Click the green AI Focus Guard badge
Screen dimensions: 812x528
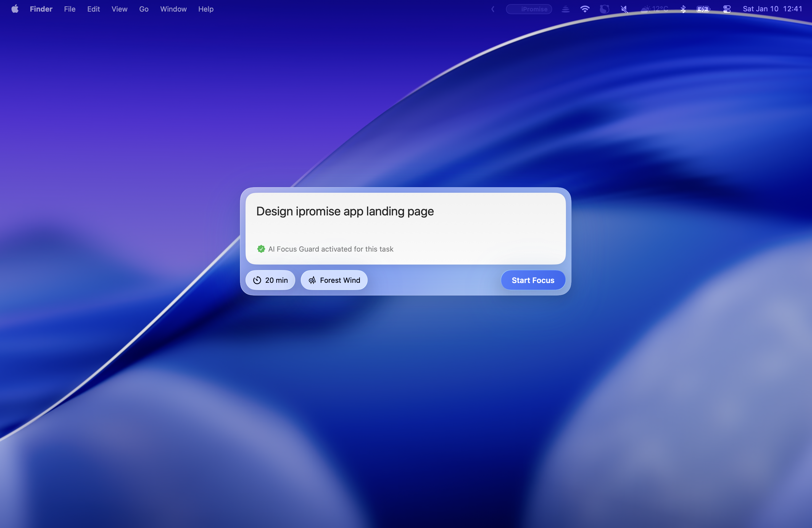[x=261, y=249]
